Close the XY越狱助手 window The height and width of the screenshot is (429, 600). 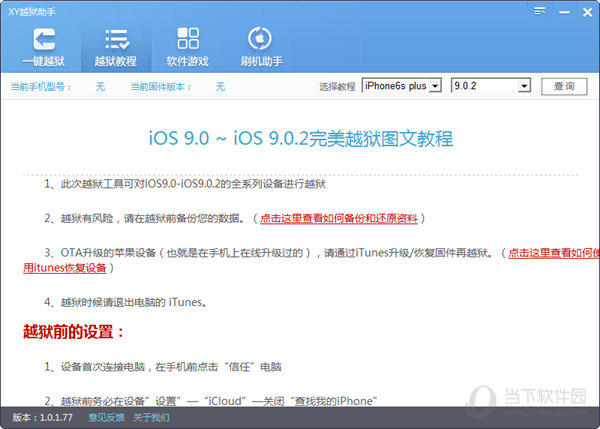pos(587,13)
